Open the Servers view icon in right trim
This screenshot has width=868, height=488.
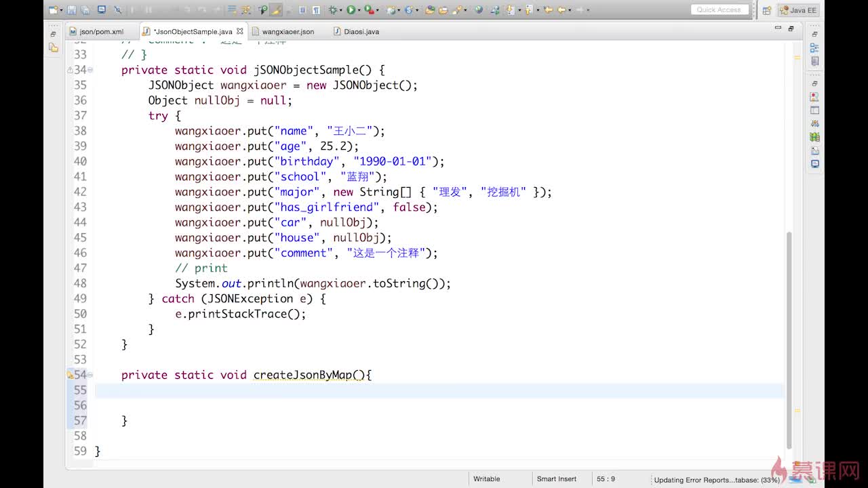click(x=814, y=123)
